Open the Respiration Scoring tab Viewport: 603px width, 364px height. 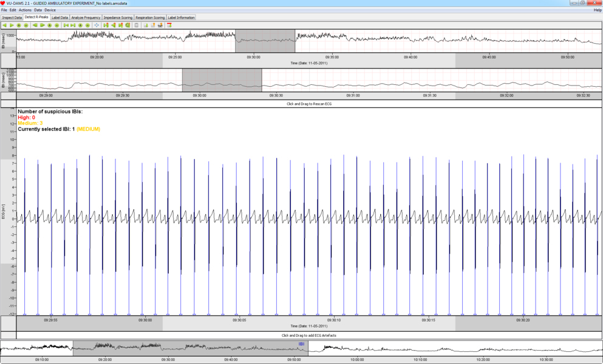point(150,18)
